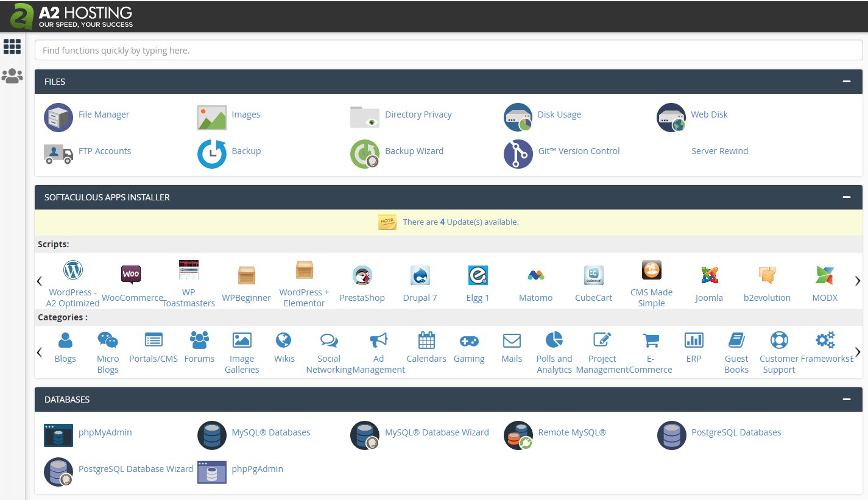
Task: Select the Customer Support category icon
Action: tap(779, 340)
